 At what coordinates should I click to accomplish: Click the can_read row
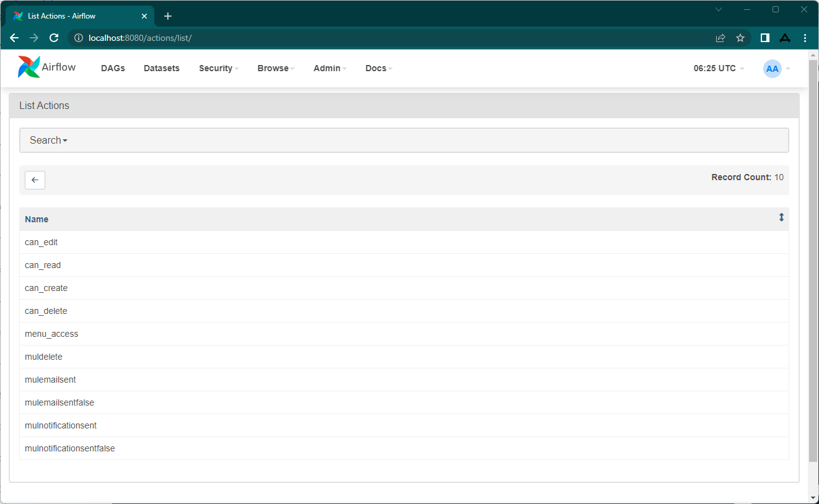click(x=404, y=265)
